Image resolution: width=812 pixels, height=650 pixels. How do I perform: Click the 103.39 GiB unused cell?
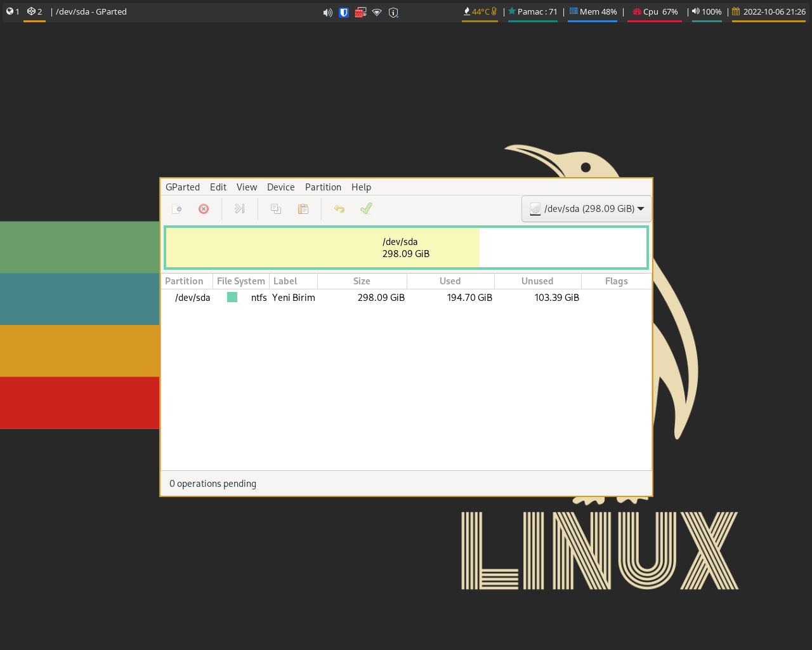pyautogui.click(x=556, y=298)
